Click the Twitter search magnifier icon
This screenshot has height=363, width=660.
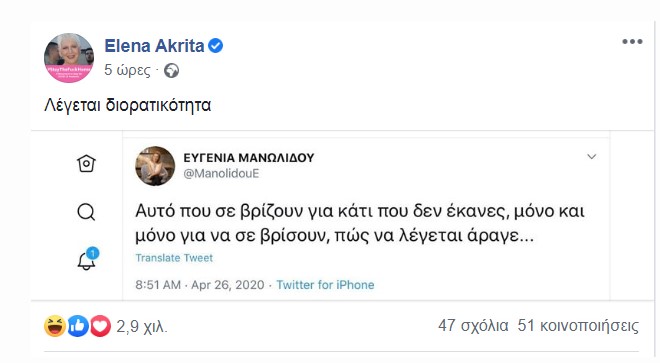point(86,211)
